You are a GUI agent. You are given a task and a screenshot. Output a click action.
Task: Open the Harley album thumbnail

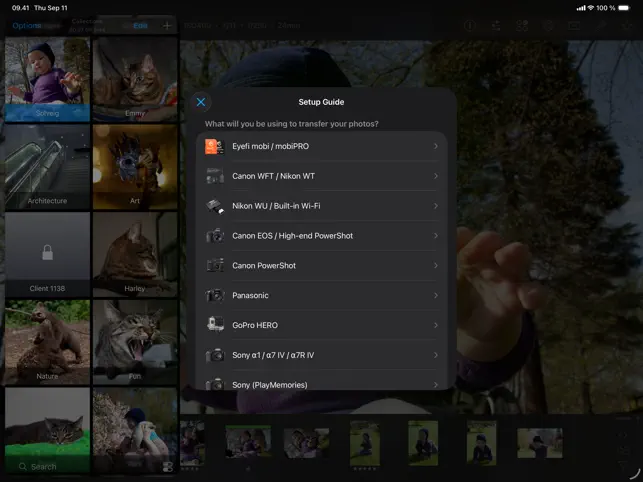(x=135, y=254)
